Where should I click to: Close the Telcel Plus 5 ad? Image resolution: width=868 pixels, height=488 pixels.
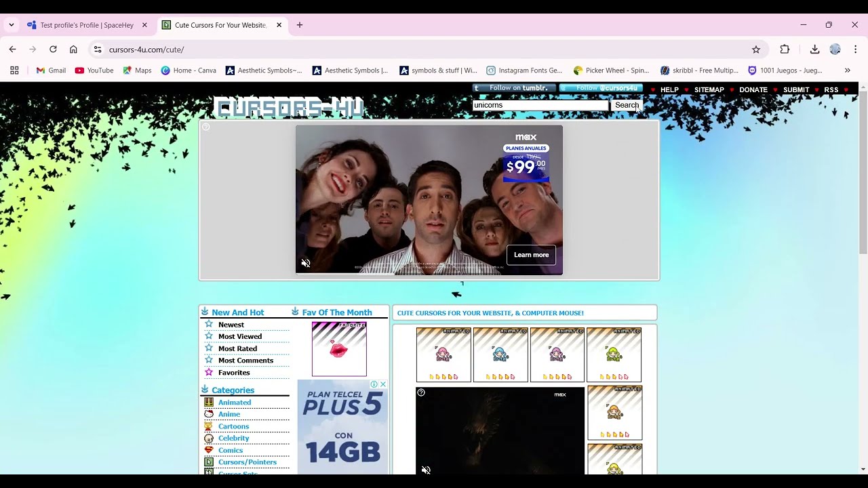382,384
